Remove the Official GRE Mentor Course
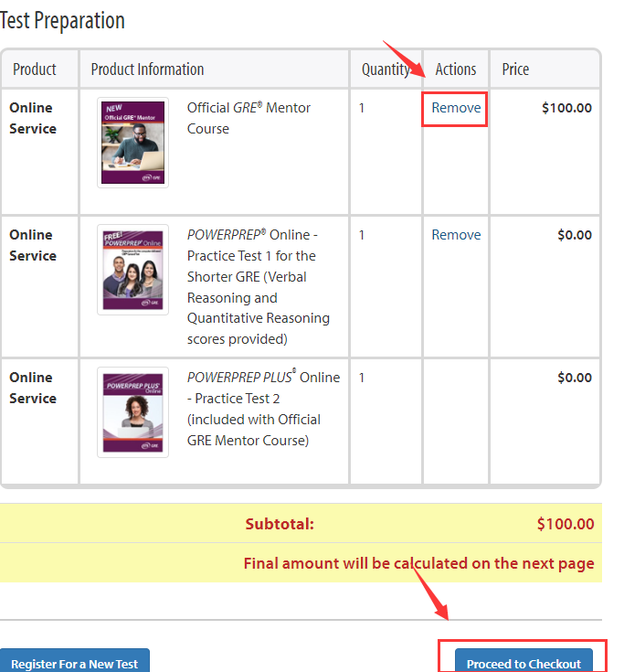Viewport: 624px width, 672px height. pyautogui.click(x=456, y=108)
